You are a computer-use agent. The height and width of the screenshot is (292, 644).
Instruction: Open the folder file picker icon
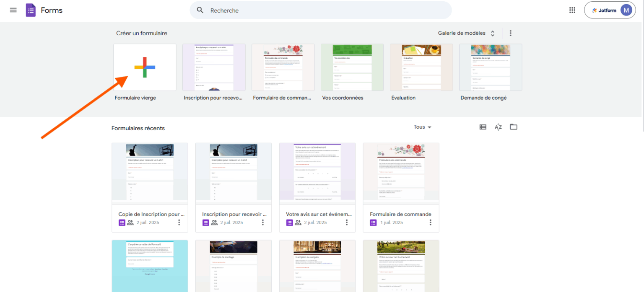pos(514,127)
